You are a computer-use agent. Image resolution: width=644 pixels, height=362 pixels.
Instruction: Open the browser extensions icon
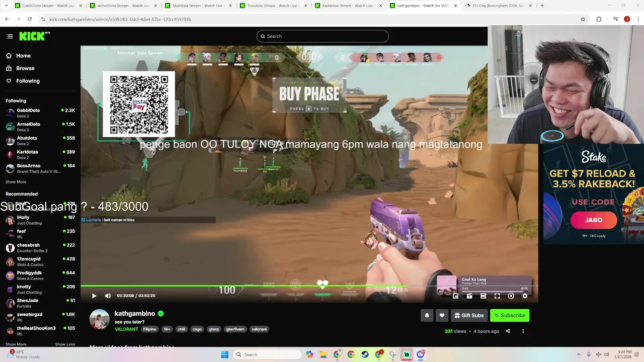pos(599,19)
